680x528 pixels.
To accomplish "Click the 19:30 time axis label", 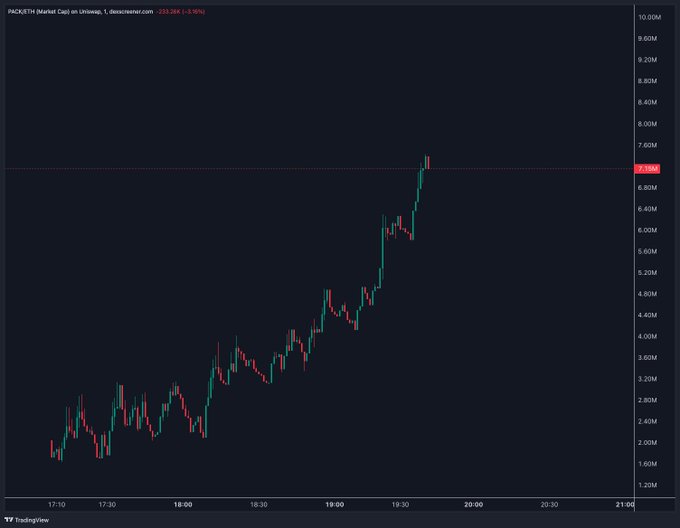I will tap(400, 505).
